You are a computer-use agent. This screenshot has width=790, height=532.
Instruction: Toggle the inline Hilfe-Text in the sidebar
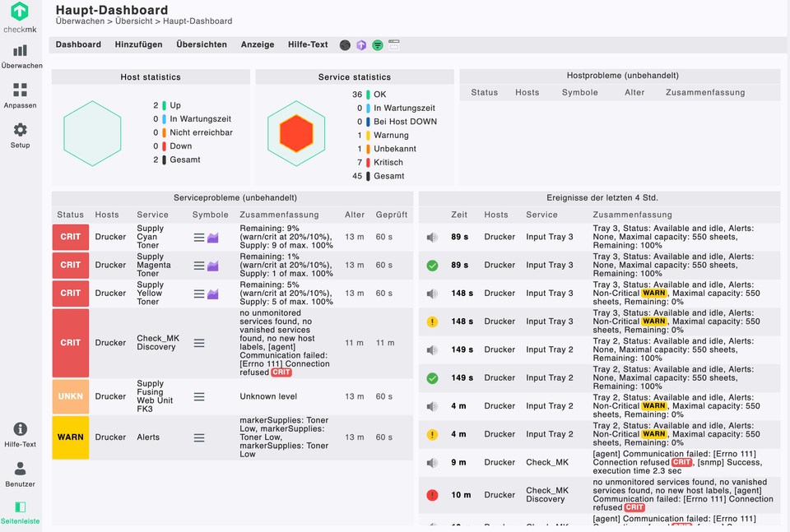21,434
